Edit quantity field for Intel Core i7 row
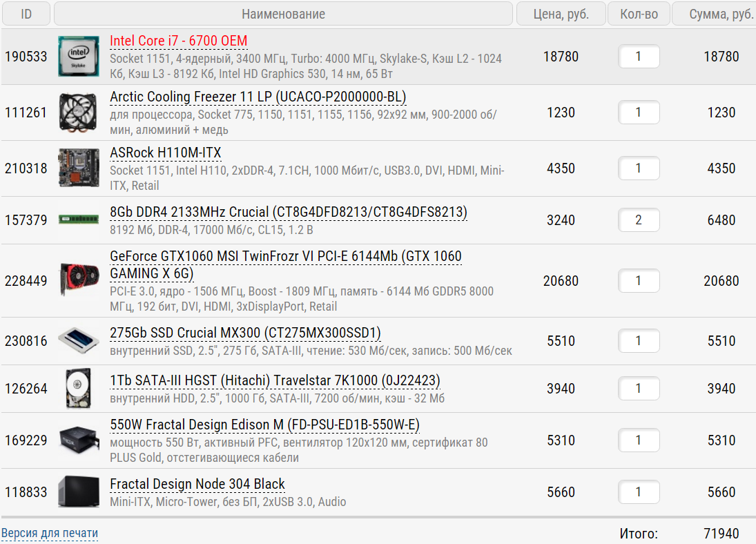Viewport: 756px width, 544px height. tap(639, 57)
